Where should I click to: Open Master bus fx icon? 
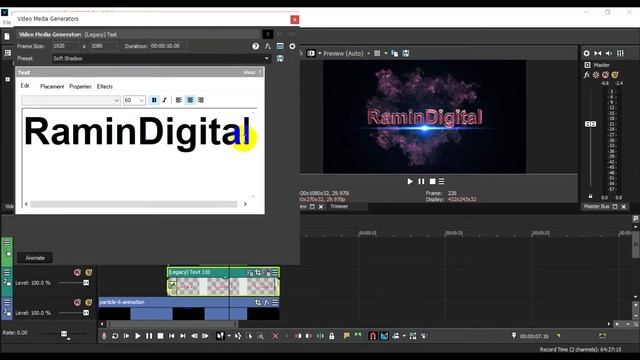pyautogui.click(x=587, y=75)
